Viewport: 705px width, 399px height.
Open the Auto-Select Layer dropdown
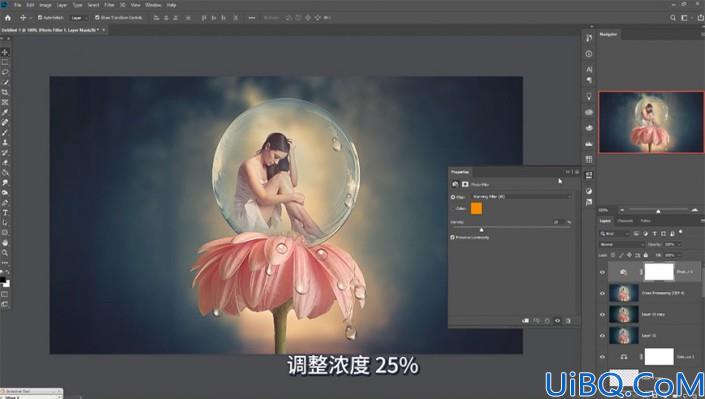click(79, 18)
